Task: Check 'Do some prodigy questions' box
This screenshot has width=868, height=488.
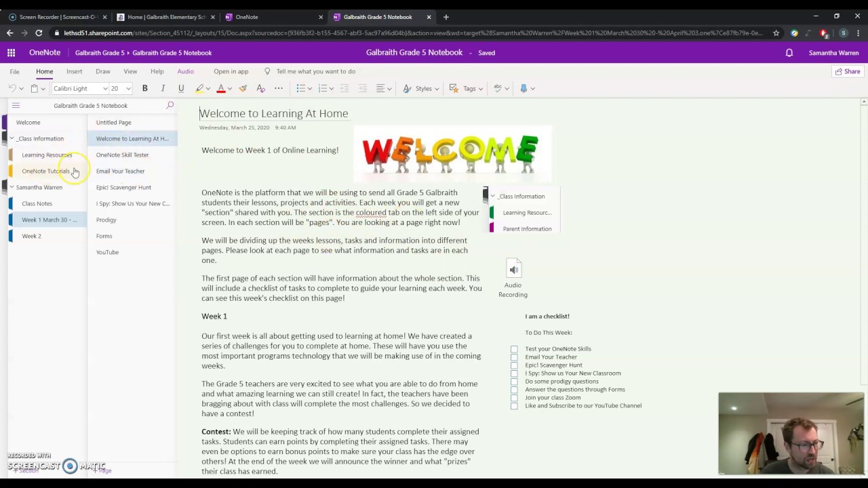Action: click(x=514, y=382)
